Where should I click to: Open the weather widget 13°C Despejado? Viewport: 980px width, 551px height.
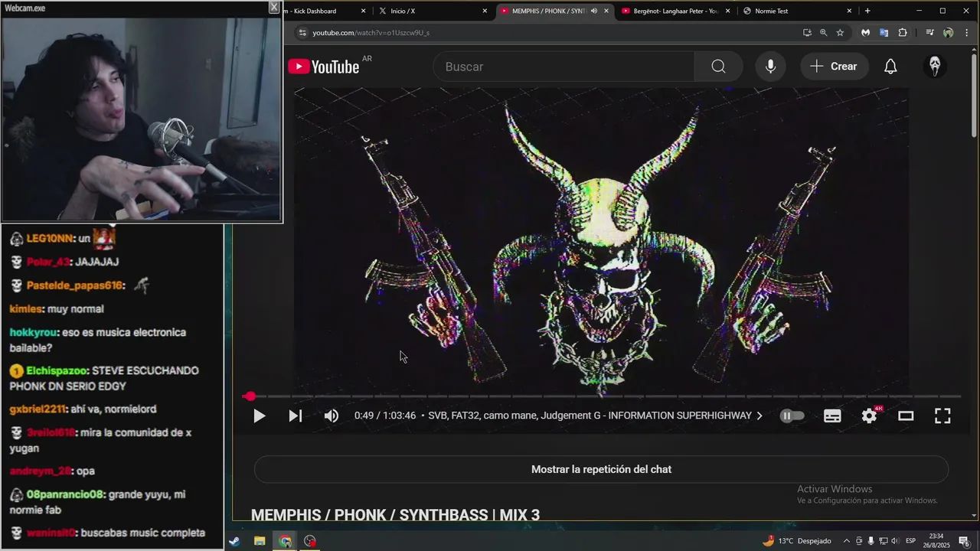click(797, 541)
